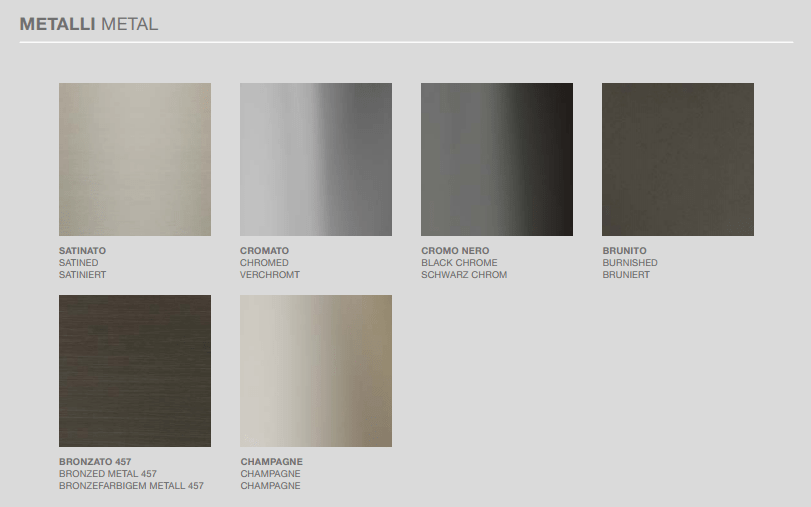Pick the Champagne metal swatch

click(316, 371)
